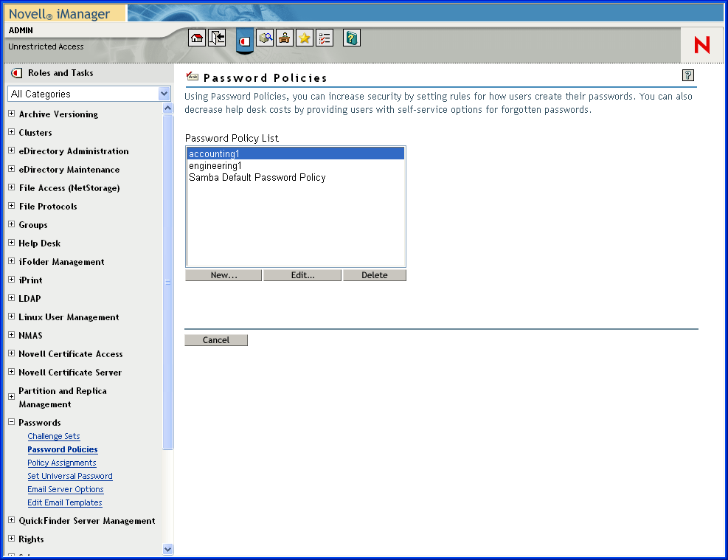
Task: Click the New... button
Action: pyautogui.click(x=223, y=275)
